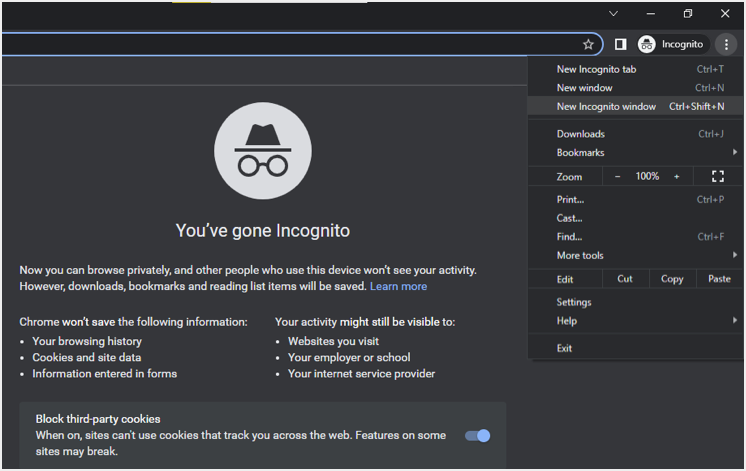Expand the Bookmarks submenu
Image resolution: width=746 pixels, height=471 pixels.
click(640, 153)
